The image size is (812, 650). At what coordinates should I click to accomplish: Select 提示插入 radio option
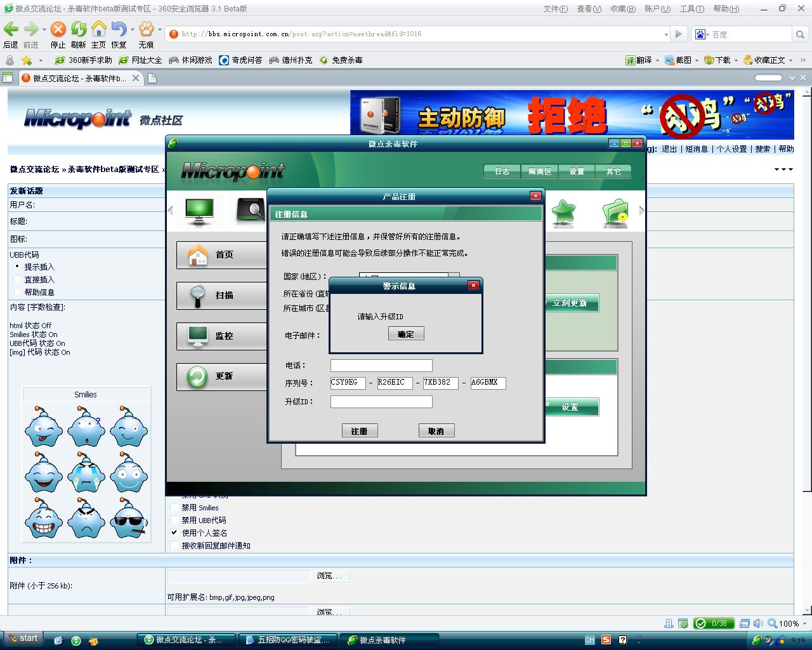[x=17, y=267]
